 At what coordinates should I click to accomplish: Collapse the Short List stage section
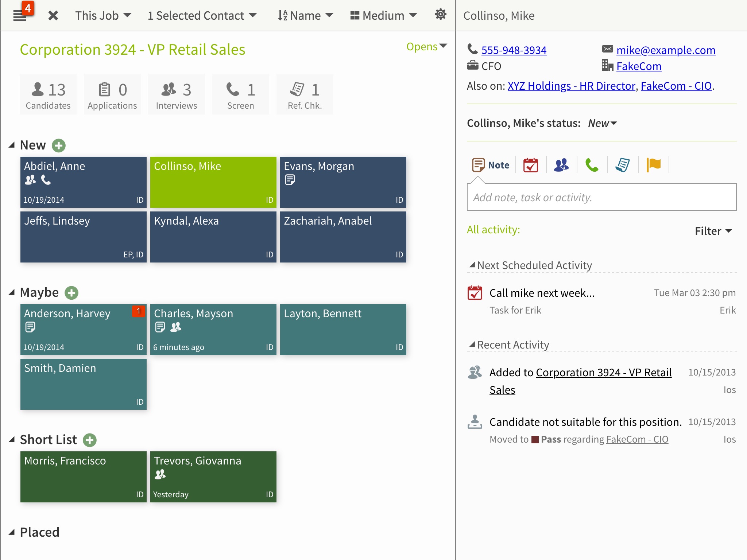12,440
